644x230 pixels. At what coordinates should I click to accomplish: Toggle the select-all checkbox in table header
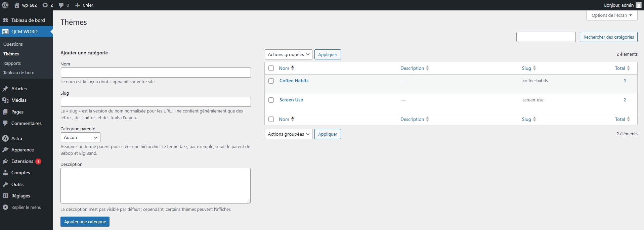[271, 68]
